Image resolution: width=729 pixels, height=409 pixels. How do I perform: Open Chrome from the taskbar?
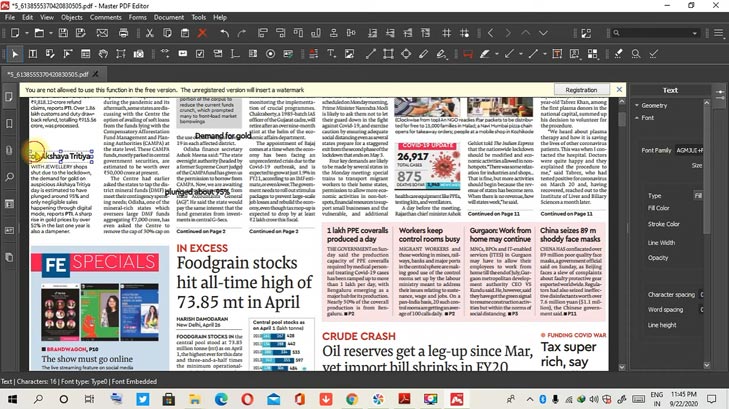(x=352, y=399)
